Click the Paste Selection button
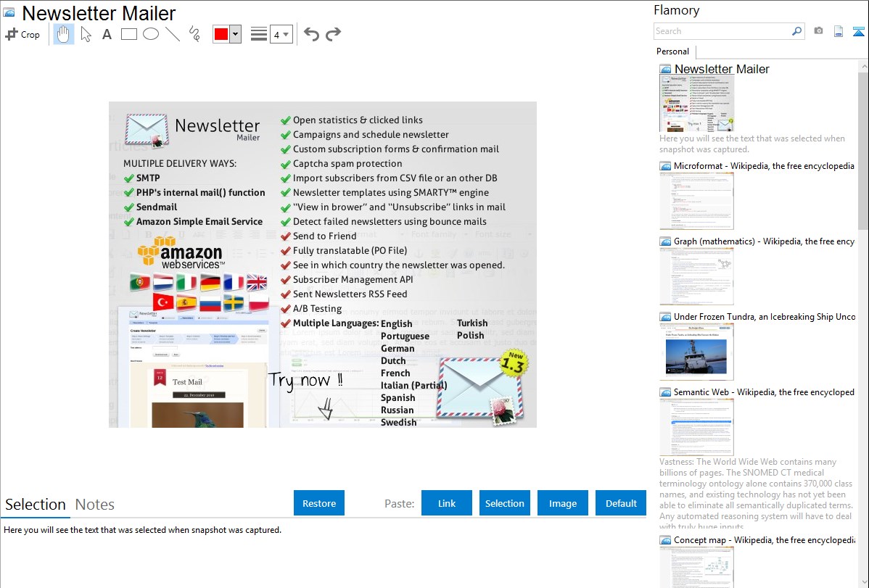 click(x=504, y=503)
